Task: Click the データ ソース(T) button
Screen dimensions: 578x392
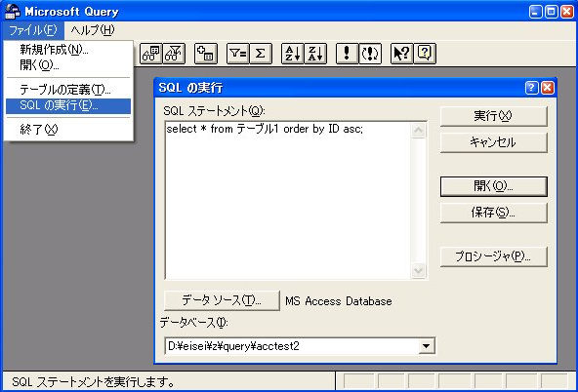Action: click(222, 300)
